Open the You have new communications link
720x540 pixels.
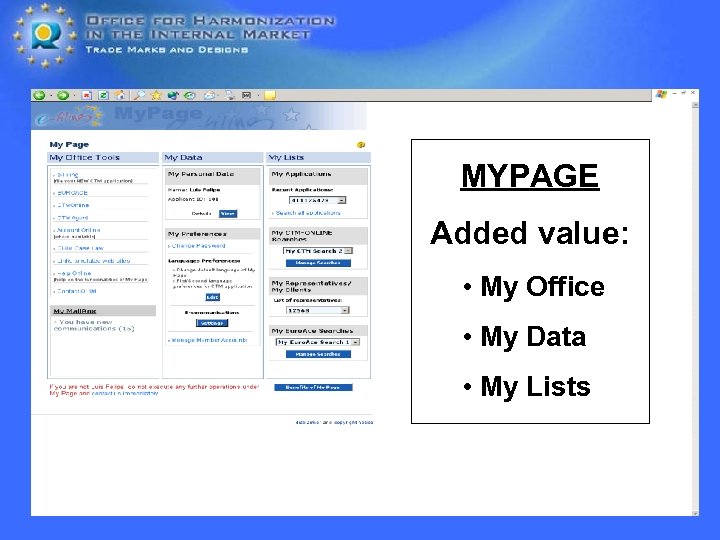(x=94, y=325)
